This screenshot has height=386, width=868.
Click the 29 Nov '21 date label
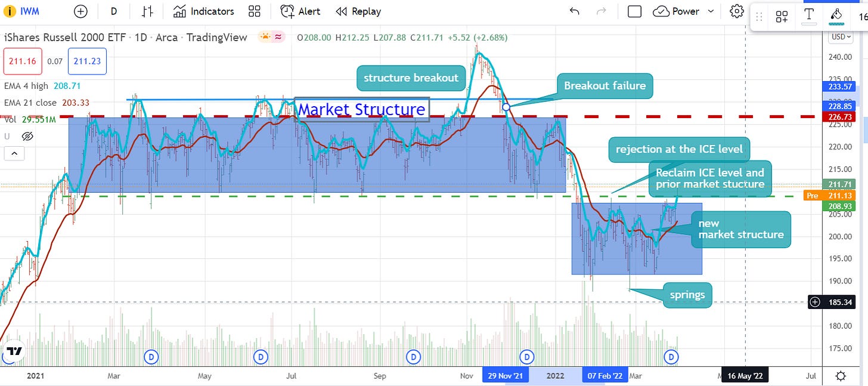click(x=506, y=376)
